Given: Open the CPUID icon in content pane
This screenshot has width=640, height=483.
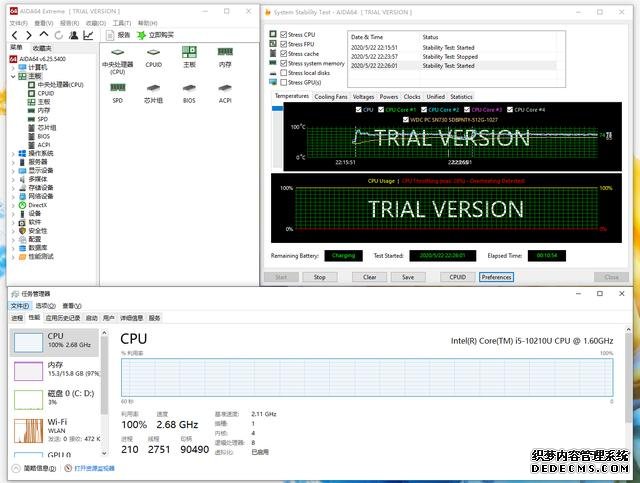Looking at the screenshot, I should click(153, 58).
